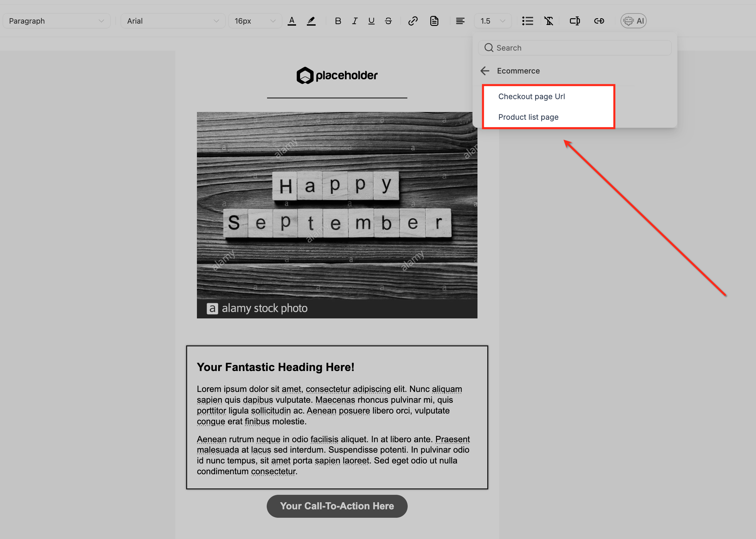This screenshot has height=539, width=756.
Task: Go back from Ecommerce submenu
Action: [485, 71]
